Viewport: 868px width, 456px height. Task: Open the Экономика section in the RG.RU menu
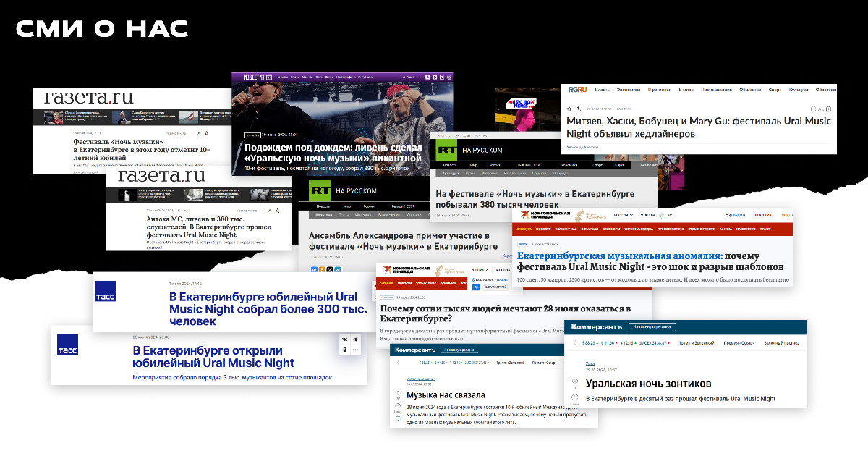[x=629, y=89]
